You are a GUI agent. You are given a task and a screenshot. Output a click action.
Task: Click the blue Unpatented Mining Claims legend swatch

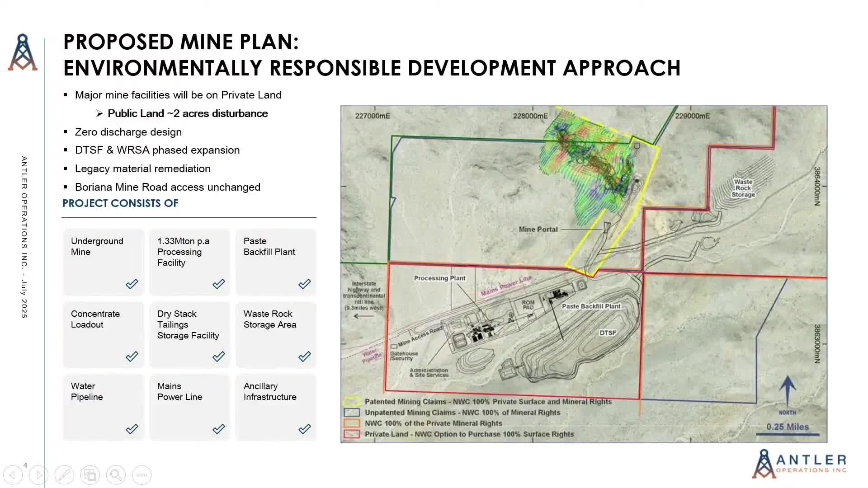pyautogui.click(x=352, y=413)
